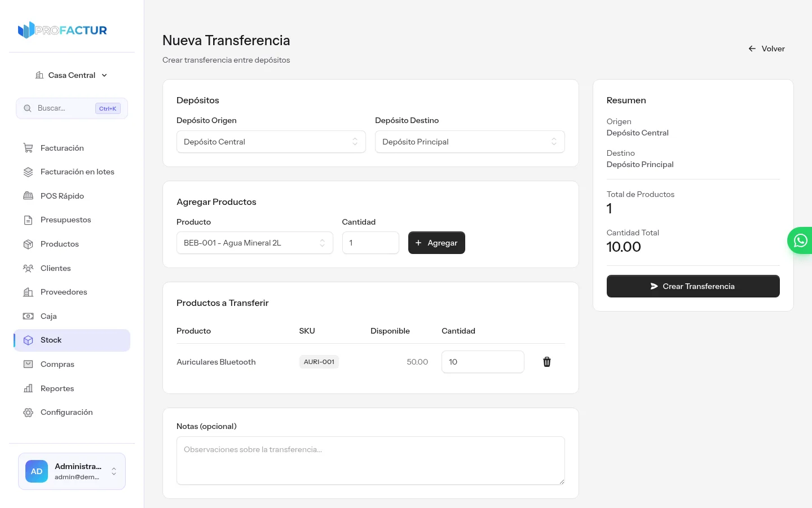
Task: Navigate to Productos
Action: (72, 244)
